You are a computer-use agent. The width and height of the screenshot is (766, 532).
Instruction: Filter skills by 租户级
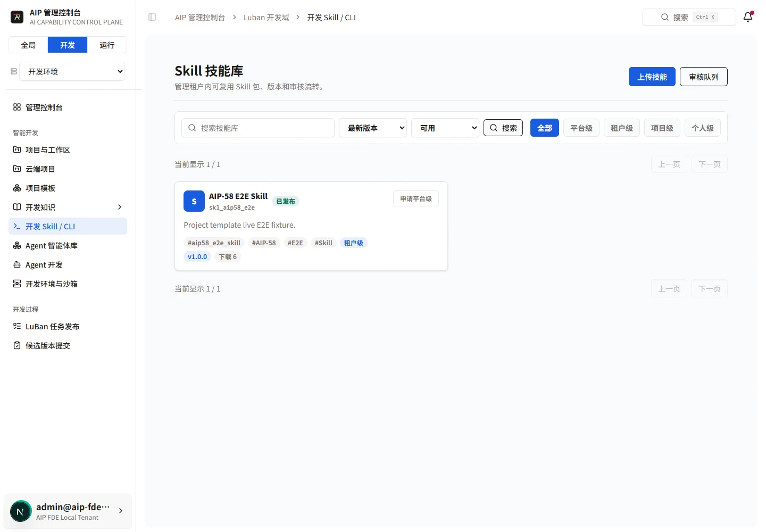click(622, 128)
